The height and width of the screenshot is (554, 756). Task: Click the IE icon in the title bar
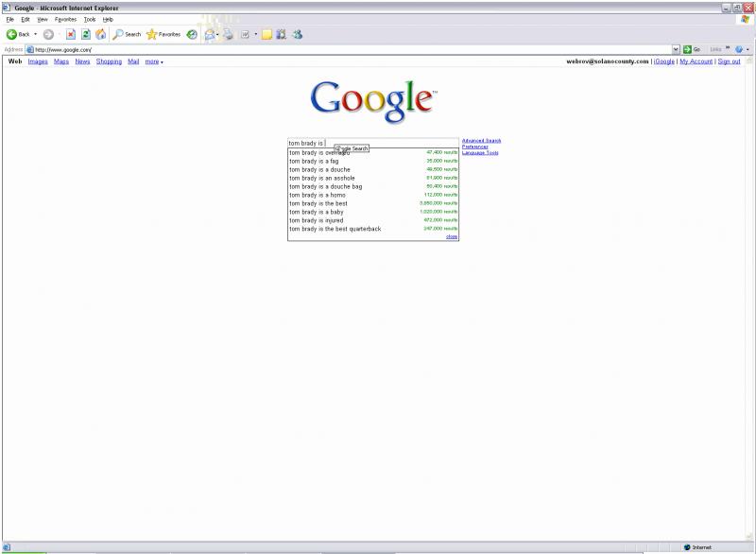(7, 8)
